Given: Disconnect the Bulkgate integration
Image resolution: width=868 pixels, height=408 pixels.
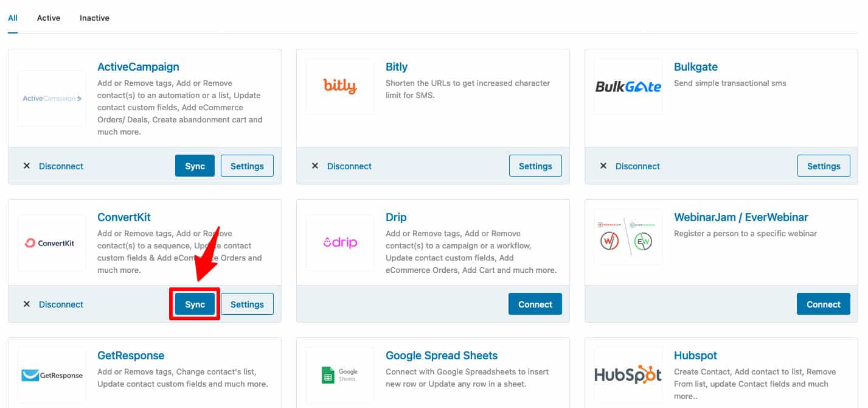Looking at the screenshot, I should click(637, 166).
